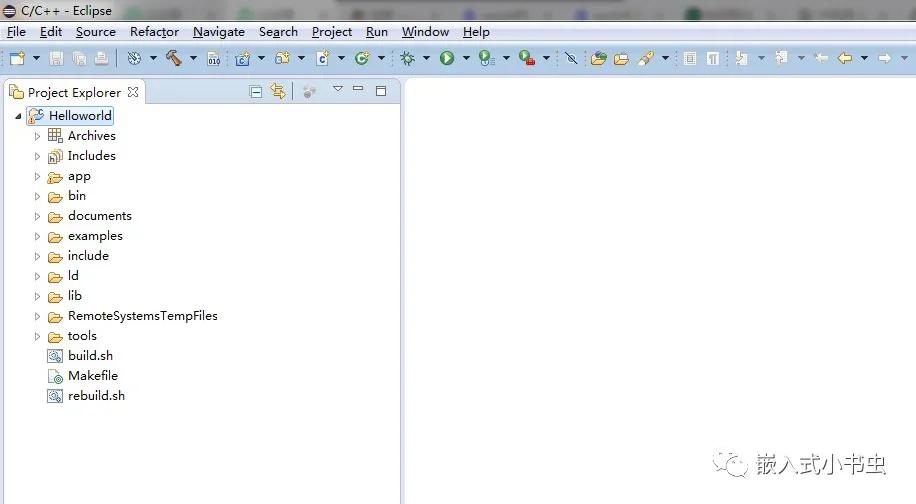This screenshot has height=504, width=916.
Task: Open the dropdown beside Run play icon
Action: pyautogui.click(x=466, y=58)
